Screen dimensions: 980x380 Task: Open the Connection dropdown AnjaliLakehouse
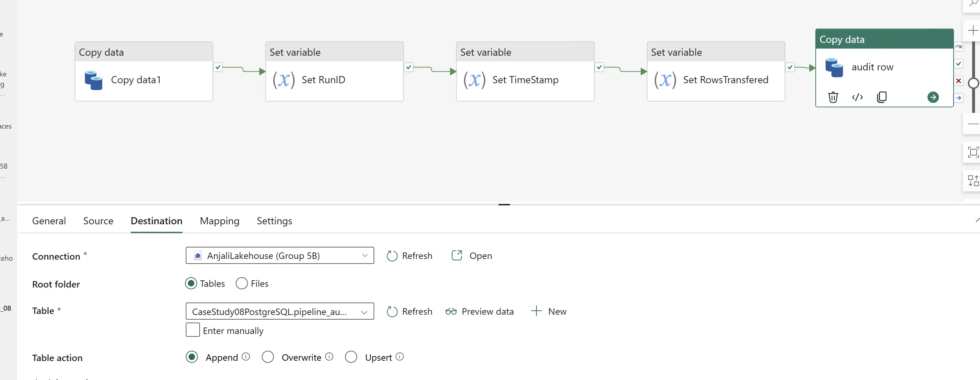click(280, 256)
